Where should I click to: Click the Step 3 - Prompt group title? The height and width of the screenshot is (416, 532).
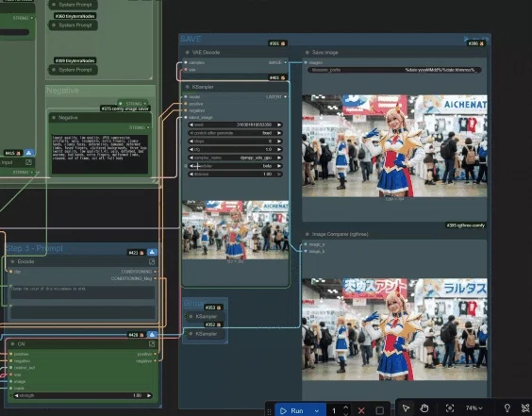pos(35,248)
